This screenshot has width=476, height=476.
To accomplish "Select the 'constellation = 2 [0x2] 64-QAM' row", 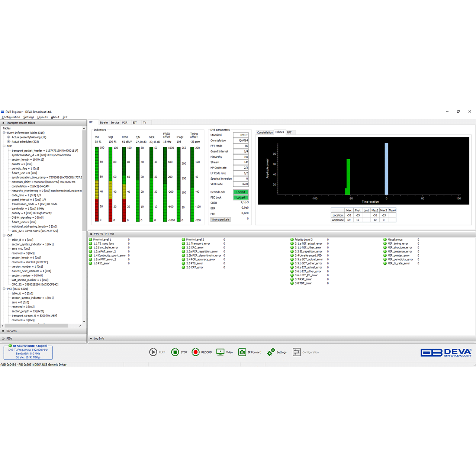I will tap(30, 186).
